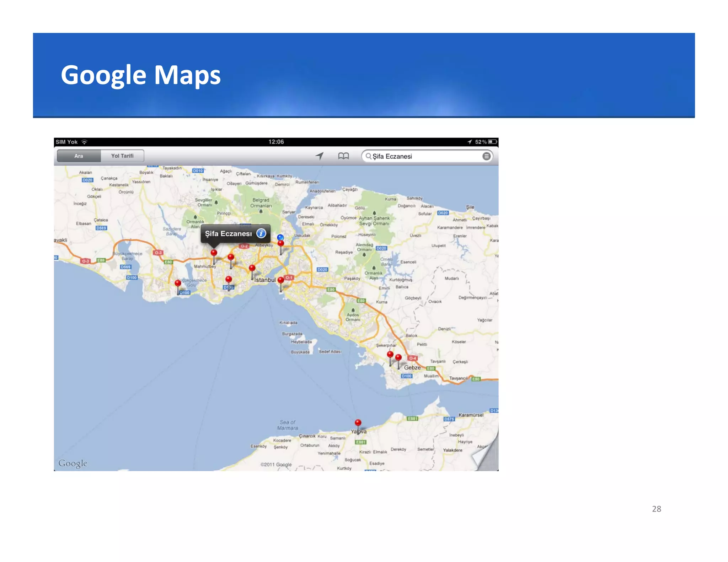Tap the magnifier icon in search field
Viewport: 728px width, 562px height.
(368, 156)
